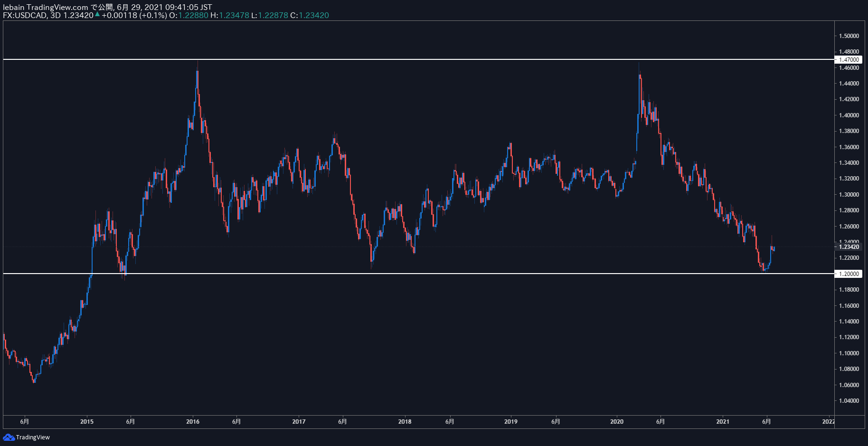Click the 1.10000 price axis label

click(x=849, y=353)
